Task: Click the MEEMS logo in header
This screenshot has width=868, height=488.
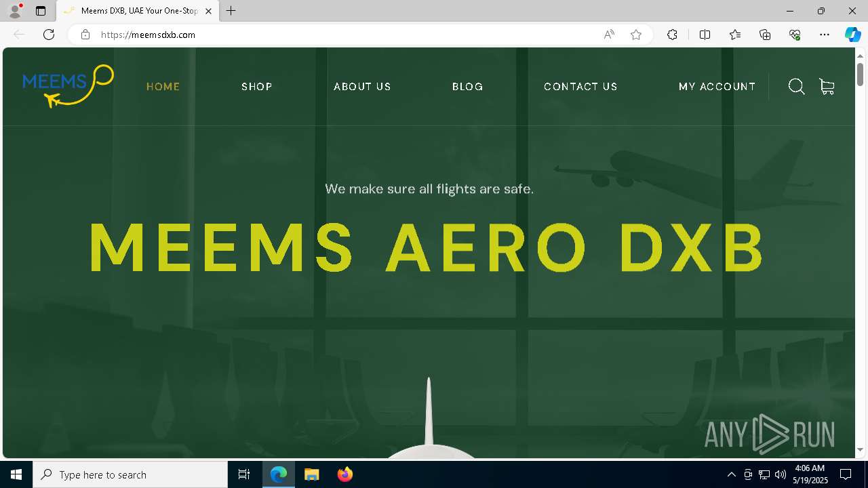Action: point(68,86)
